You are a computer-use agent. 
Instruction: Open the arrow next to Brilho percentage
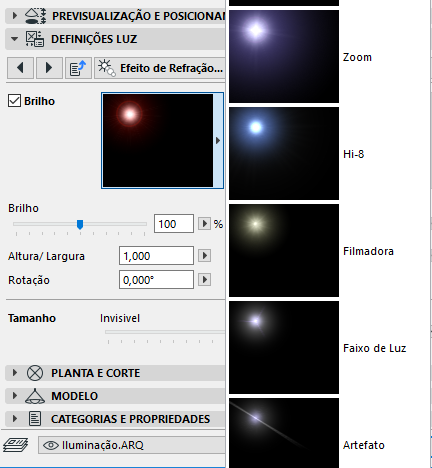pyautogui.click(x=204, y=223)
